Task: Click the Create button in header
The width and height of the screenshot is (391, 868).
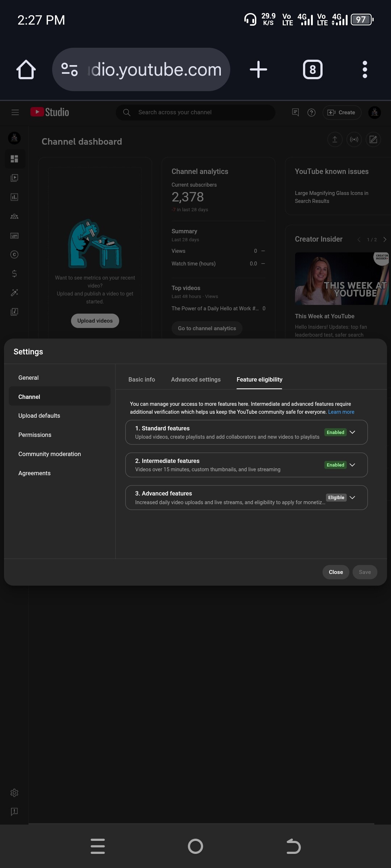Action: 342,112
